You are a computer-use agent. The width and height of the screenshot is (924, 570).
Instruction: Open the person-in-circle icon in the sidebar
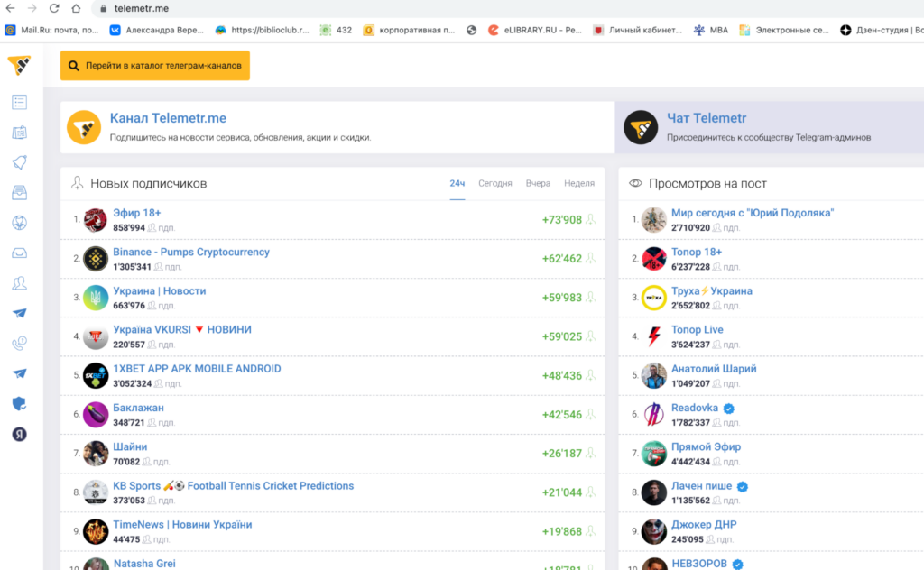click(x=20, y=223)
